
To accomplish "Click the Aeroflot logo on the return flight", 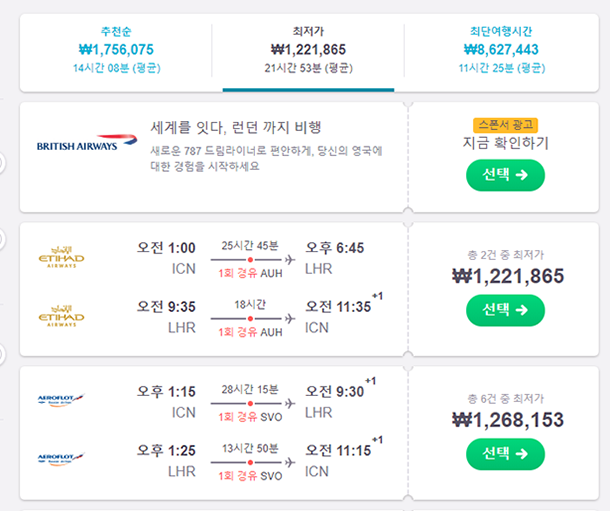I will point(61,458).
